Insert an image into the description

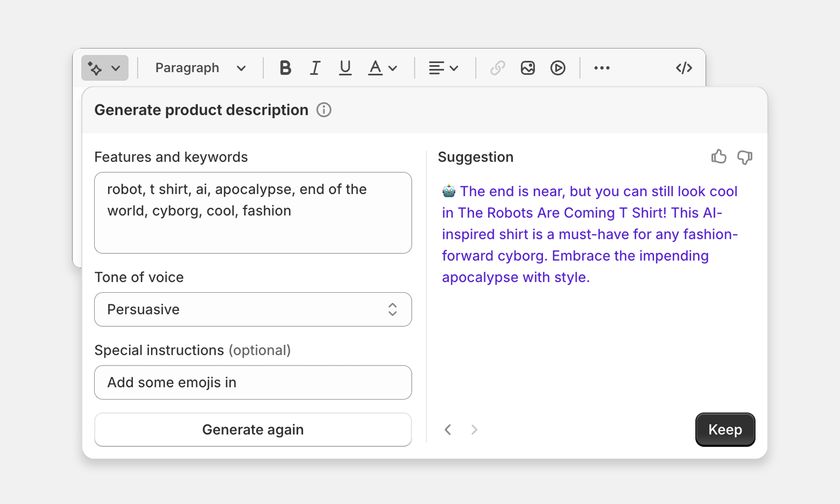pos(528,68)
